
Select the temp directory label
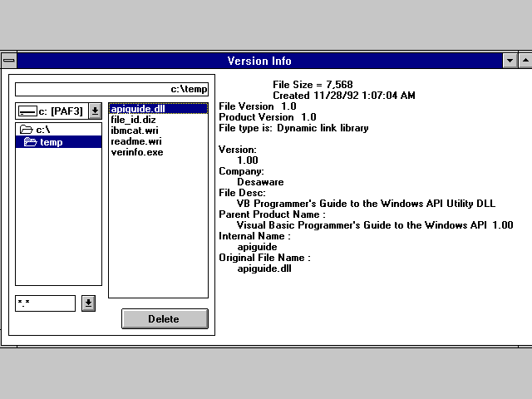(52, 142)
